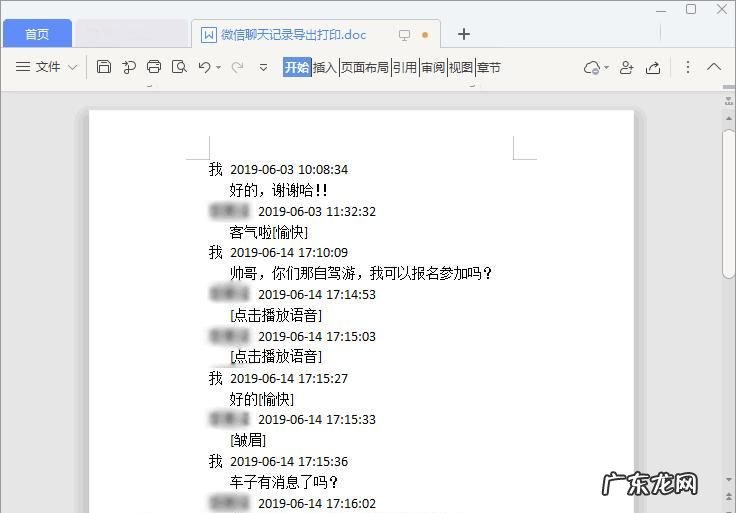The height and width of the screenshot is (513, 736).
Task: Open the three-dot more options menu
Action: tap(688, 67)
